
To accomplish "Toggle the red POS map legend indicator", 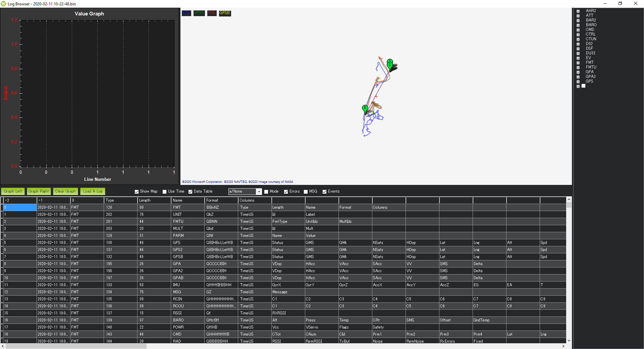I will coord(212,13).
